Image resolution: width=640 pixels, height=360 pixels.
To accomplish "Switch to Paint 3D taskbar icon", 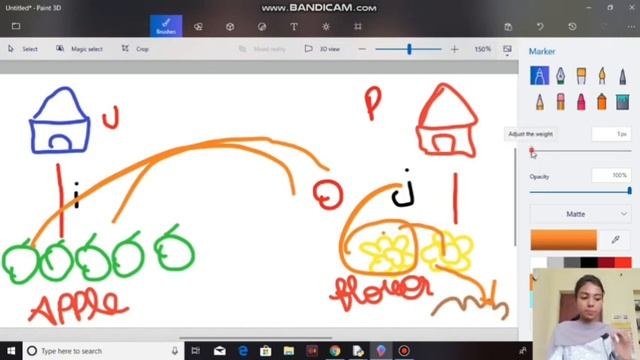I will (381, 351).
